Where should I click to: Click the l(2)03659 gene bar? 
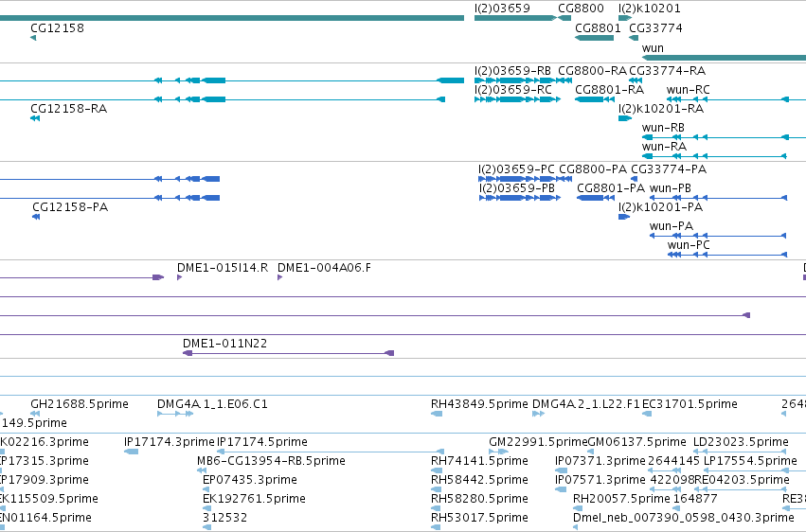[x=515, y=18]
